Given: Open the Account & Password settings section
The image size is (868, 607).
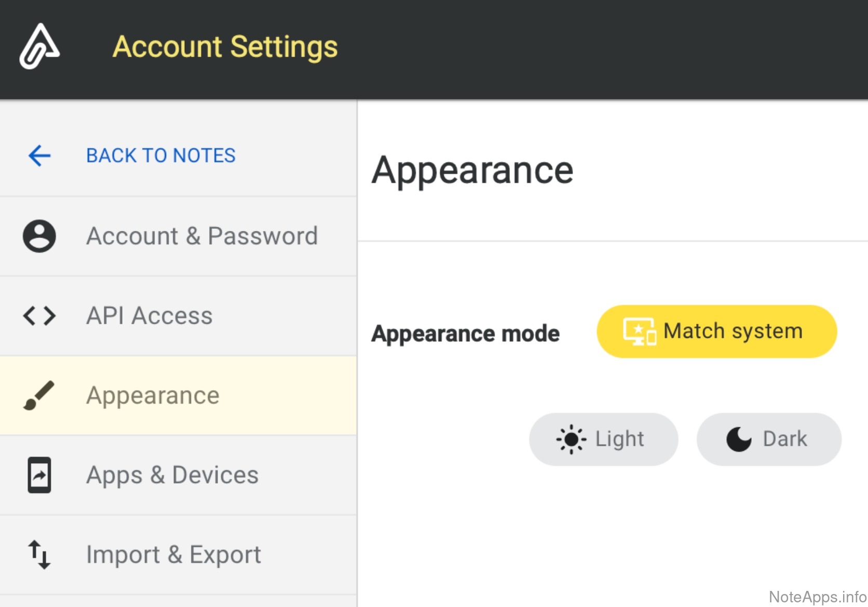Looking at the screenshot, I should click(201, 236).
